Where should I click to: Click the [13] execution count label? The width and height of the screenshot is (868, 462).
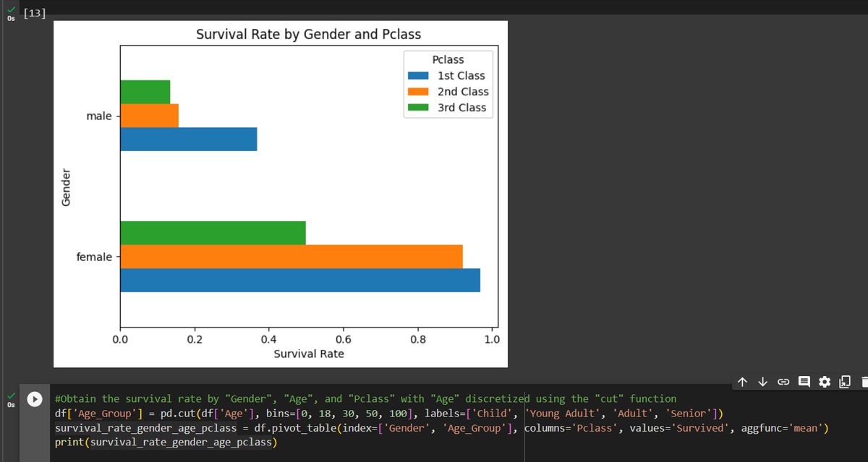(x=33, y=12)
